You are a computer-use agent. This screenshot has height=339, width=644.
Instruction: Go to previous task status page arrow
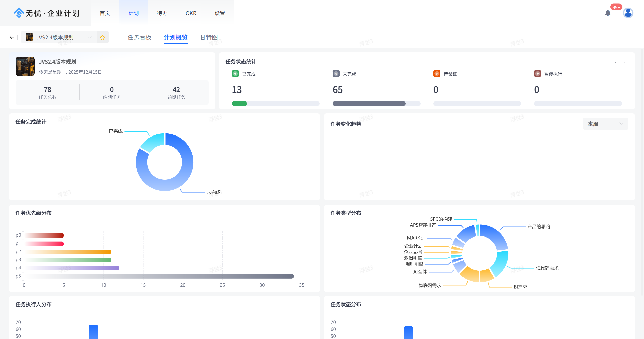[x=615, y=62]
